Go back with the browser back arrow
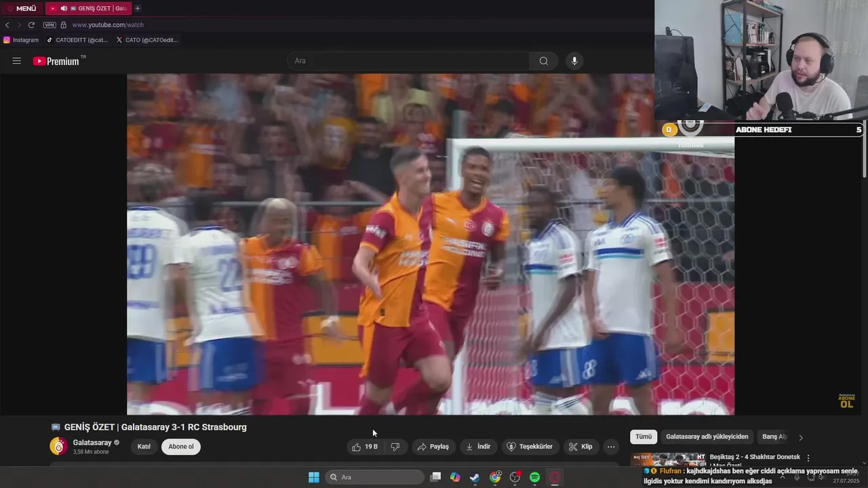Screen dimensions: 868x488 7,25
